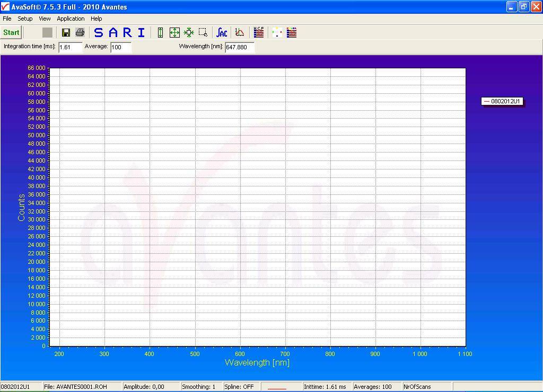Minimize the AvaSoft window

coord(512,6)
